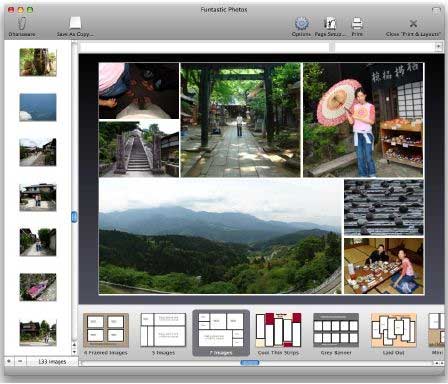Viewport: 448px width, 384px height.
Task: Click the Save As Copy toolbar icon
Action: (x=75, y=23)
